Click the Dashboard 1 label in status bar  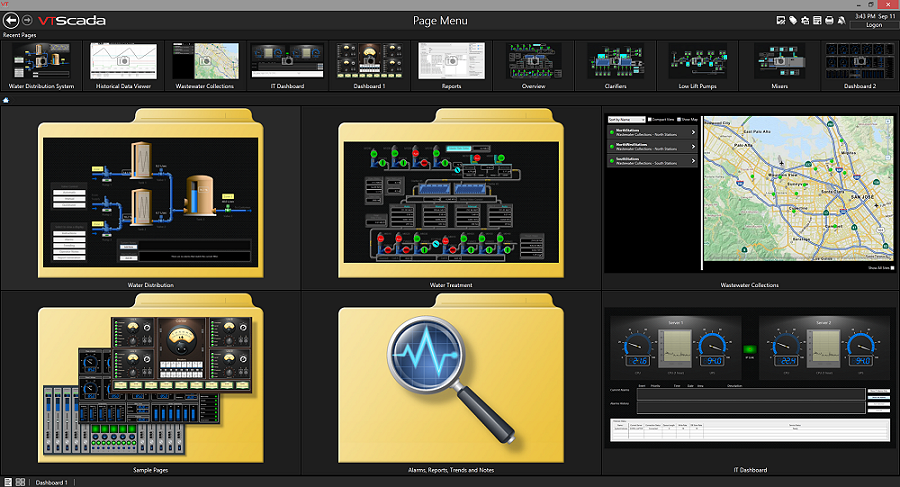click(52, 482)
